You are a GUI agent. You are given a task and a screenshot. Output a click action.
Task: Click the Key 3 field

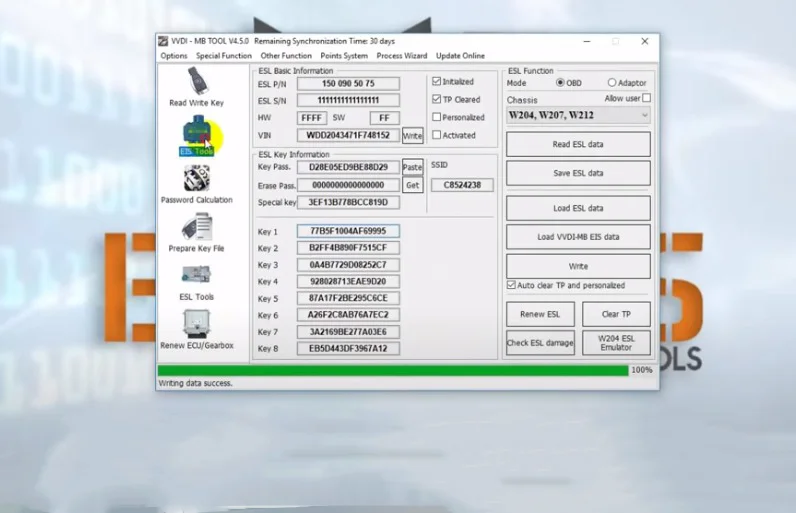click(x=348, y=265)
